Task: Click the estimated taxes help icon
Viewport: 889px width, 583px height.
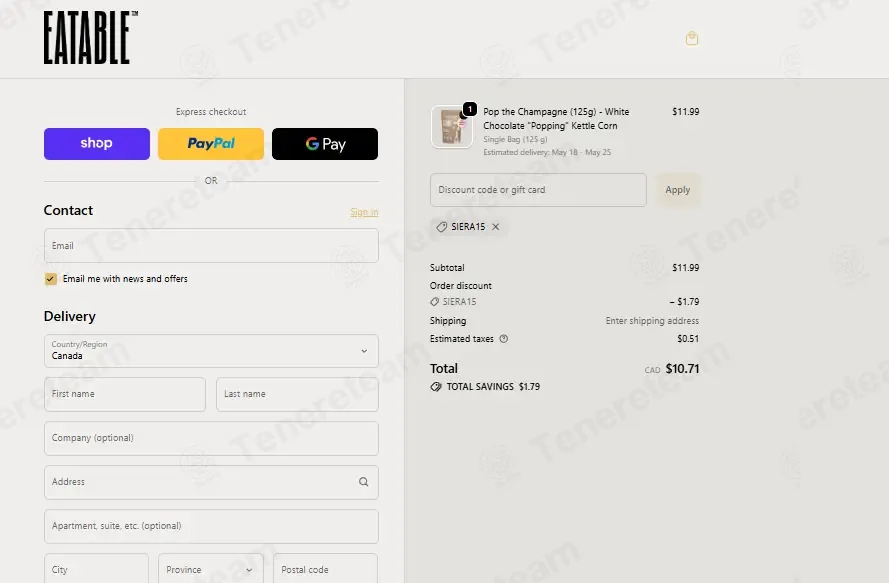Action: point(503,339)
